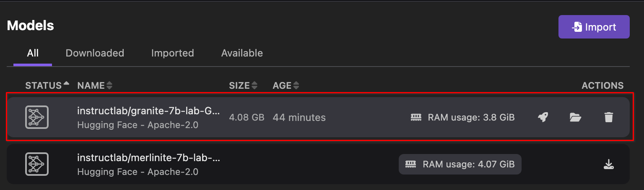The height and width of the screenshot is (190, 644).
Task: Sort models by Name column arrows
Action: coord(109,85)
